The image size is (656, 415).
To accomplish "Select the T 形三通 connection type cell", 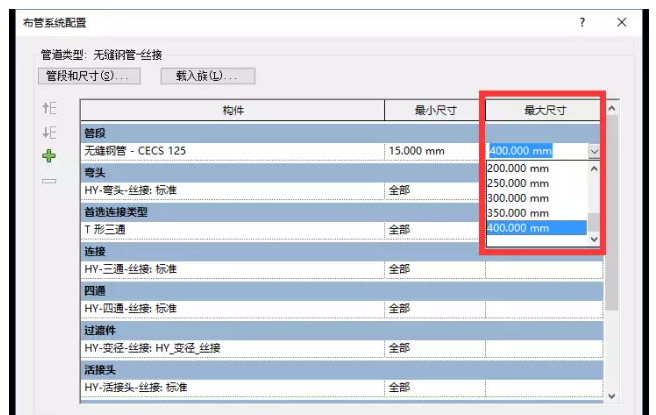I will point(232,229).
